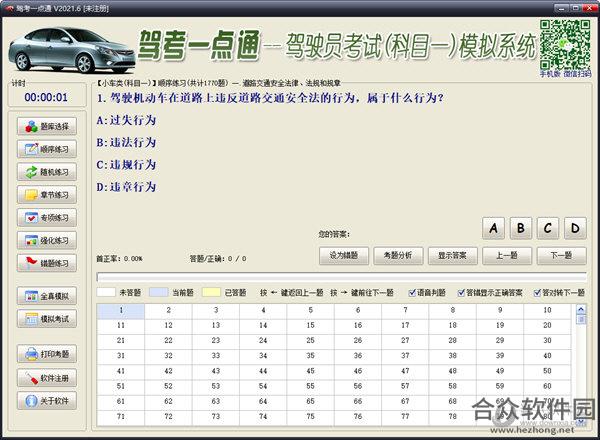Click question 1 text about 违反道路交通安全法
Screen dimensions: 600x440
click(x=271, y=98)
